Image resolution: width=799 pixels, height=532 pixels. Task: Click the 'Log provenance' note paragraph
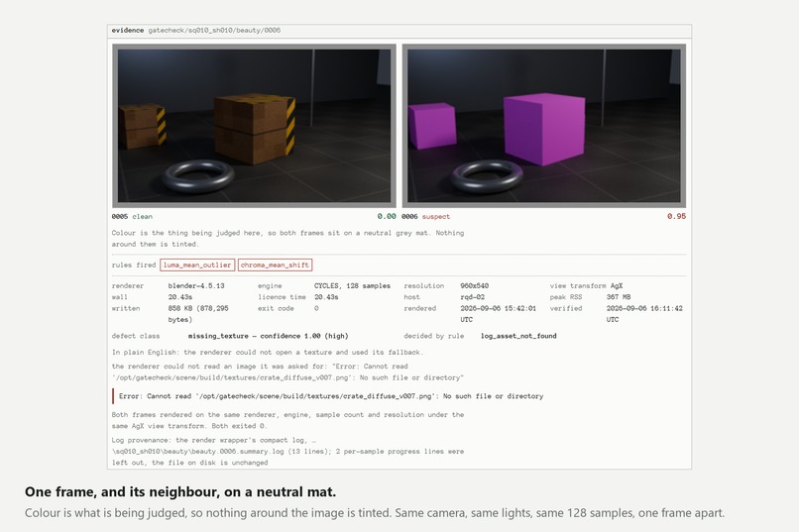pyautogui.click(x=287, y=451)
